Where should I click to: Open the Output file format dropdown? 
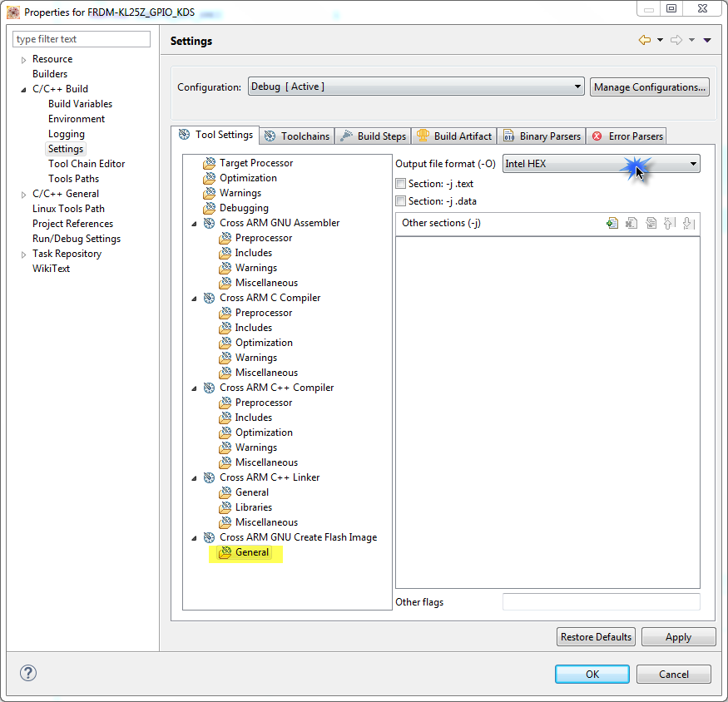point(602,164)
